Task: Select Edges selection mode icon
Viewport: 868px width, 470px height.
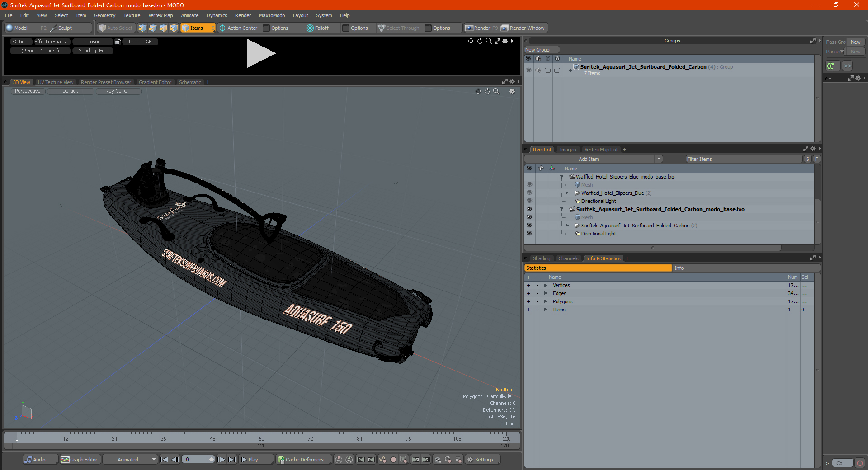Action: [x=153, y=28]
